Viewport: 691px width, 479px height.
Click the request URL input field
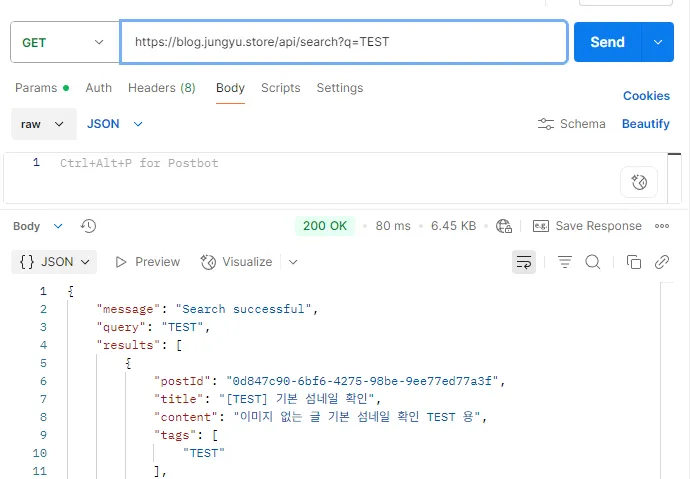click(x=343, y=42)
